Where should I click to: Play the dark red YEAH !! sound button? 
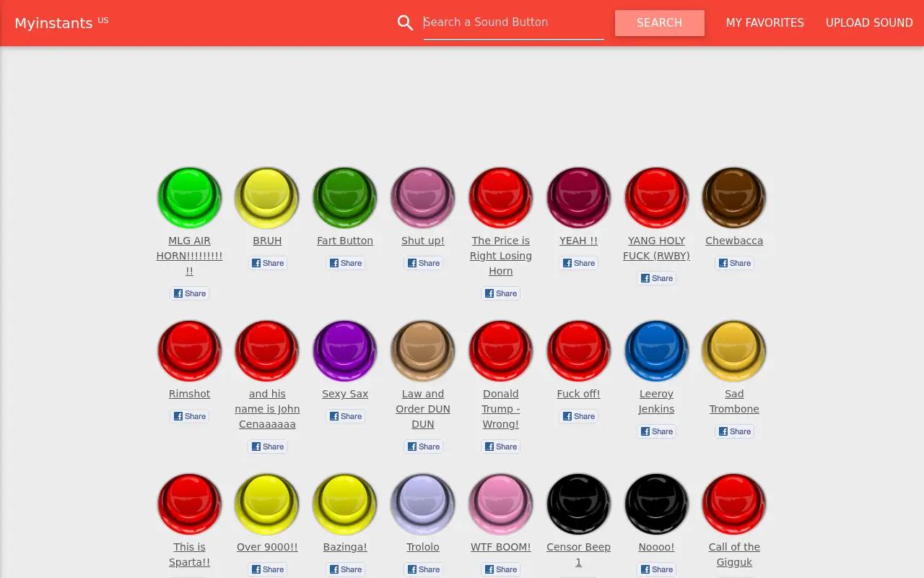click(x=579, y=197)
